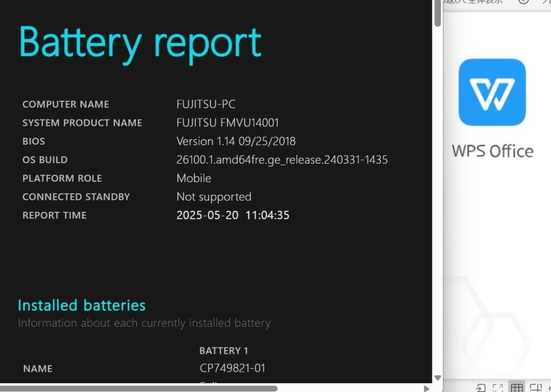Click the 'NAME' row label
Image resolution: width=551 pixels, height=392 pixels.
[38, 369]
